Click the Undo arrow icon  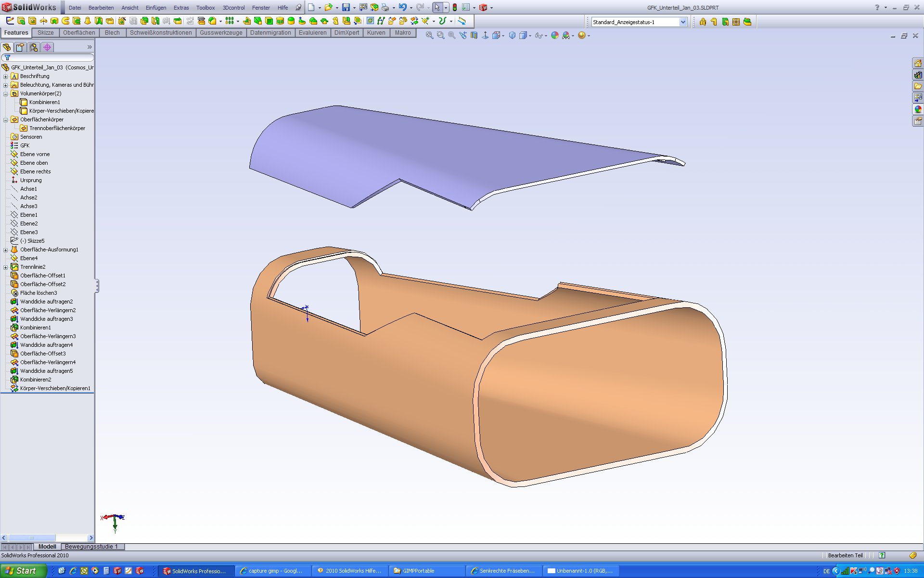402,7
